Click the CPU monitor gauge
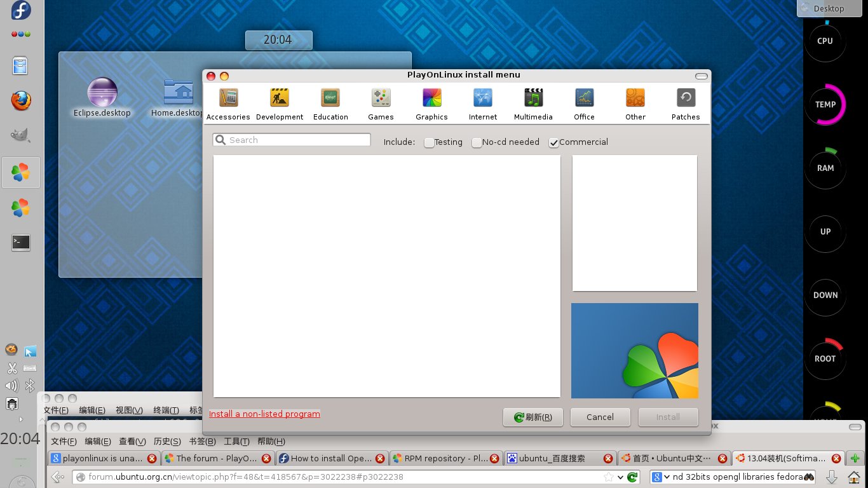The image size is (868, 488). (x=825, y=41)
